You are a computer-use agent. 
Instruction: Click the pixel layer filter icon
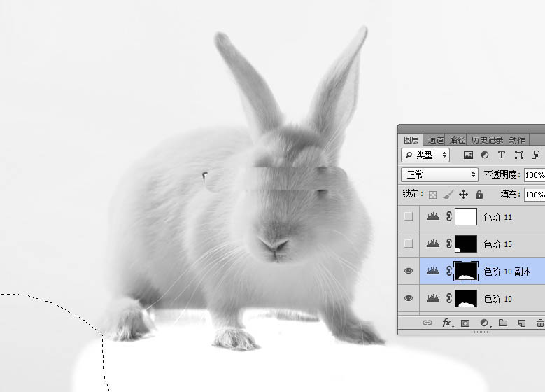point(468,155)
